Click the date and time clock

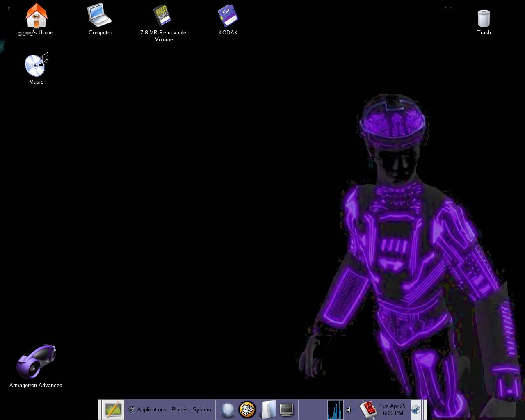[x=393, y=410]
